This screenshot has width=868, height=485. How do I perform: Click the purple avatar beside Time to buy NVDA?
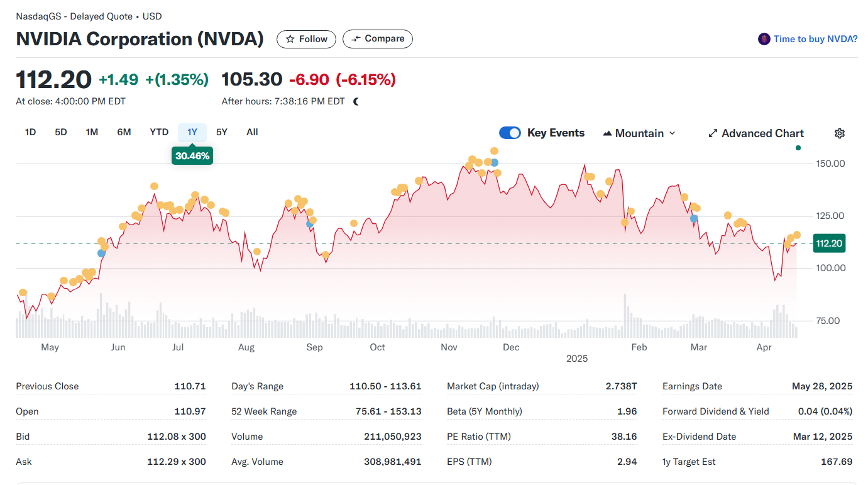(764, 39)
